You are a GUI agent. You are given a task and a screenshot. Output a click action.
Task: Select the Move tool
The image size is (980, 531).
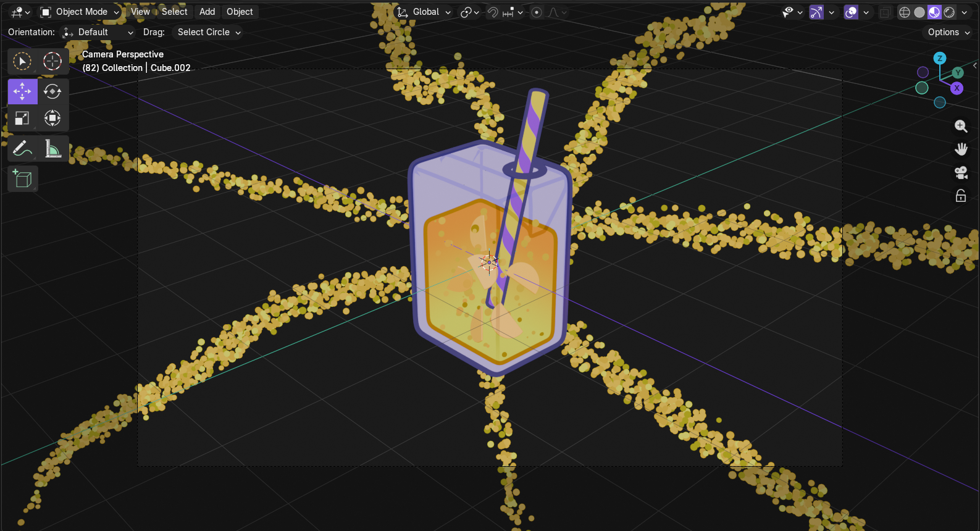22,91
